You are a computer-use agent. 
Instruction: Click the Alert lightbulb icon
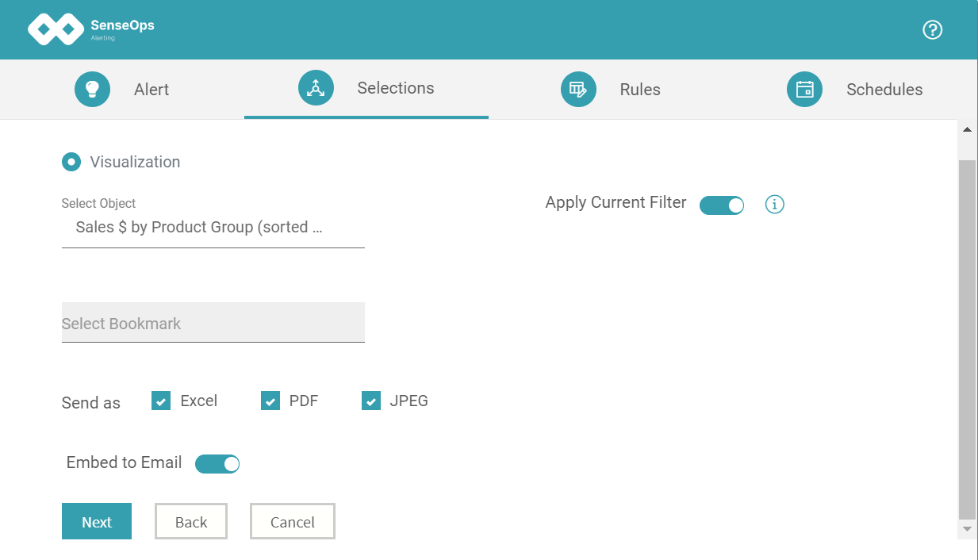click(92, 89)
